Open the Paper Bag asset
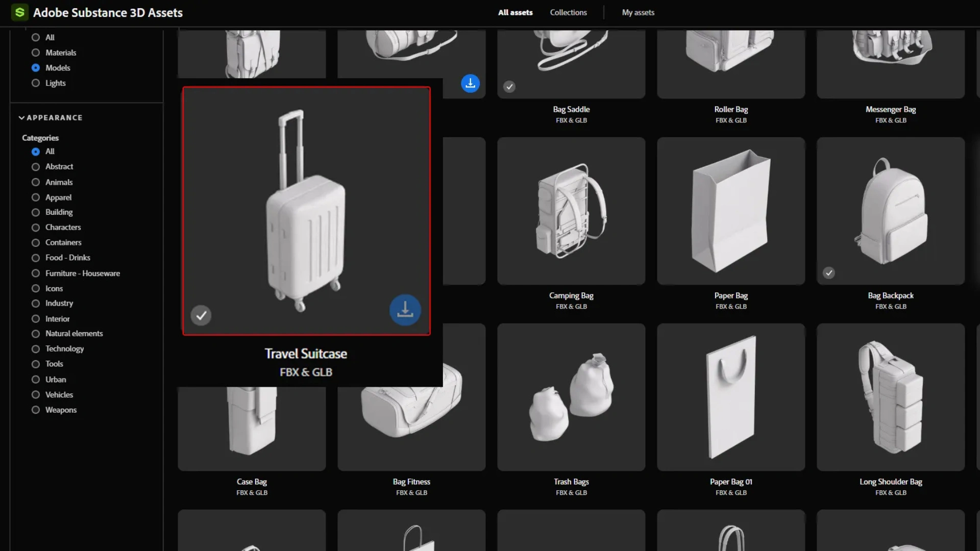 (731, 211)
